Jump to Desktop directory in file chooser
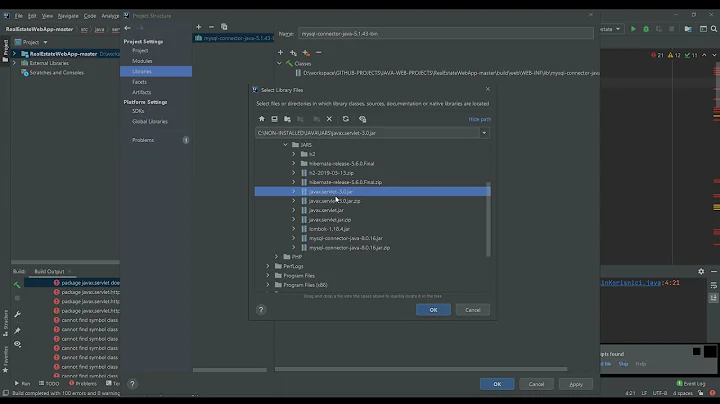Image resolution: width=720 pixels, height=404 pixels. [274, 119]
